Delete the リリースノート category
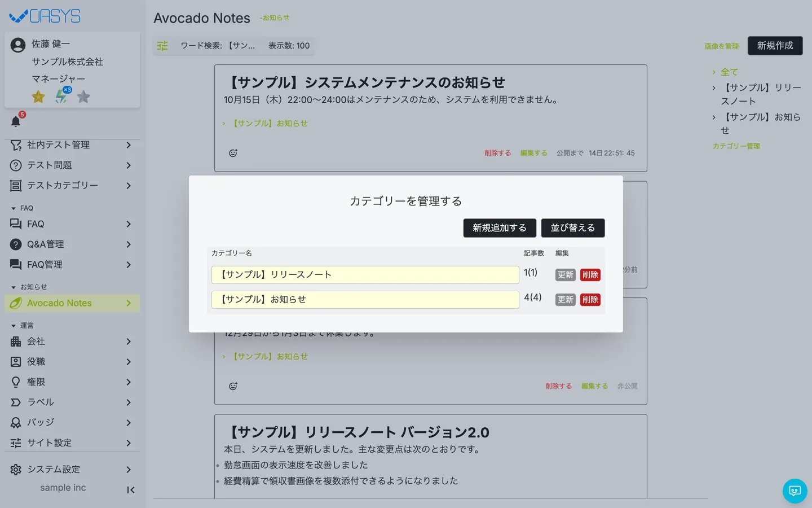812x508 pixels. [590, 275]
